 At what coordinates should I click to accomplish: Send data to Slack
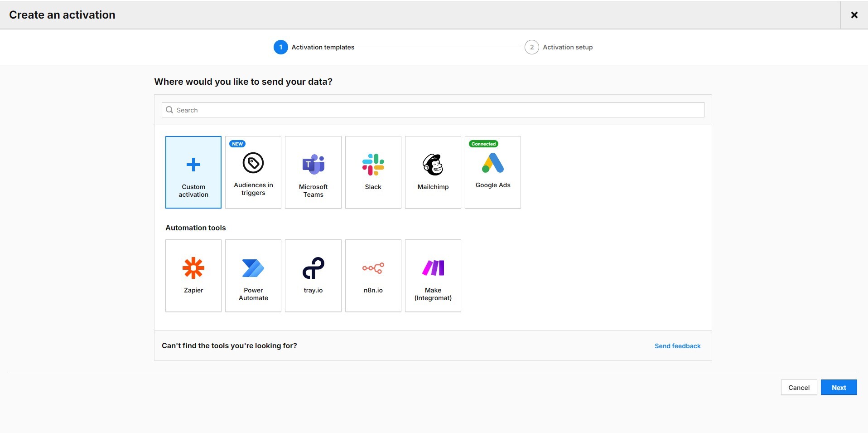[x=373, y=172]
